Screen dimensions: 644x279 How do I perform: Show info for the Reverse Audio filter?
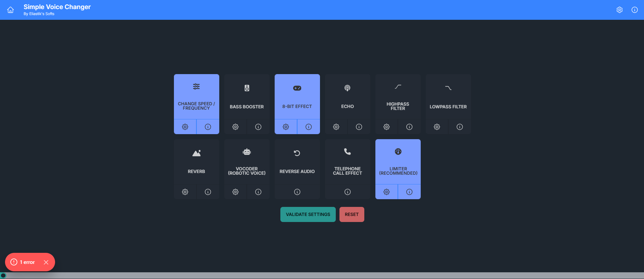[x=297, y=192]
